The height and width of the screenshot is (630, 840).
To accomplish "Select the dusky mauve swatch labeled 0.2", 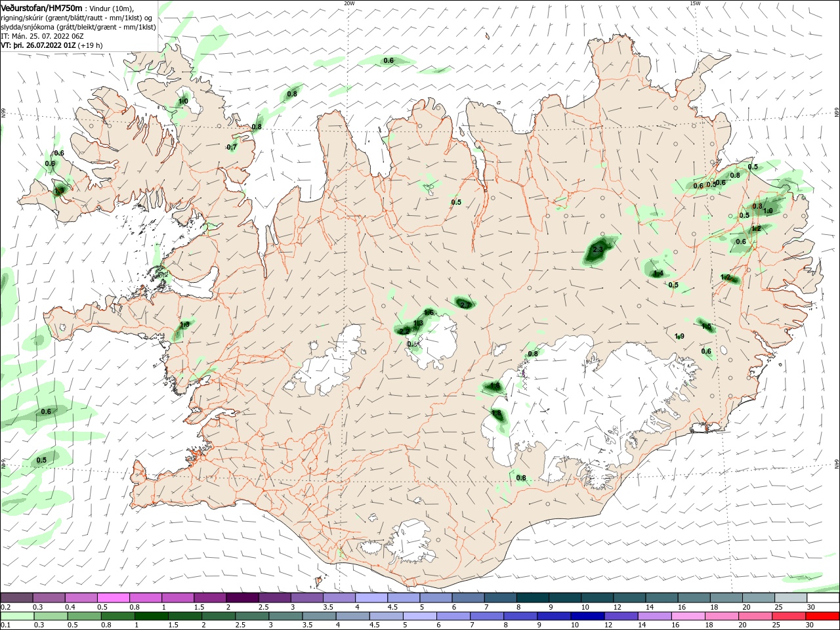I will [16, 598].
